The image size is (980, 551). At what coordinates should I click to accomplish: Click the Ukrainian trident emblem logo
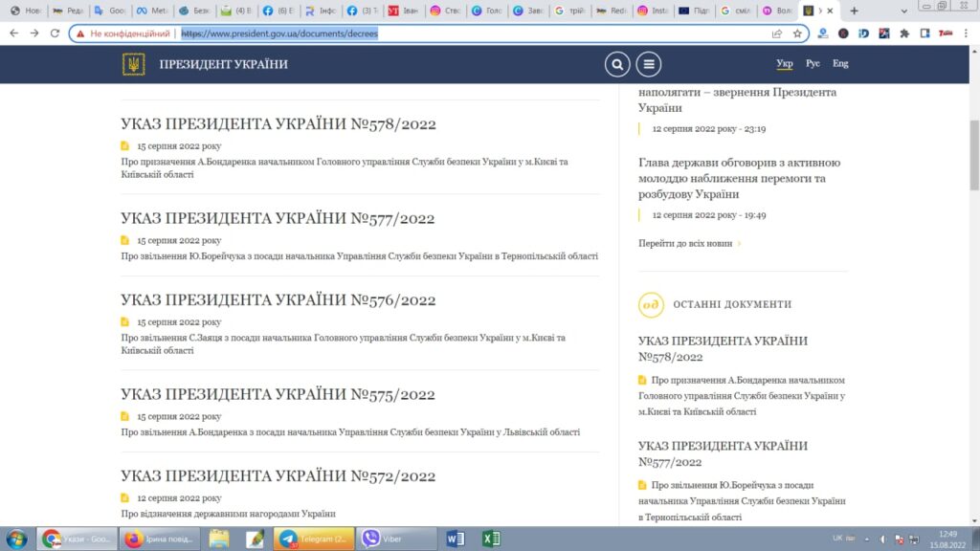(x=133, y=64)
